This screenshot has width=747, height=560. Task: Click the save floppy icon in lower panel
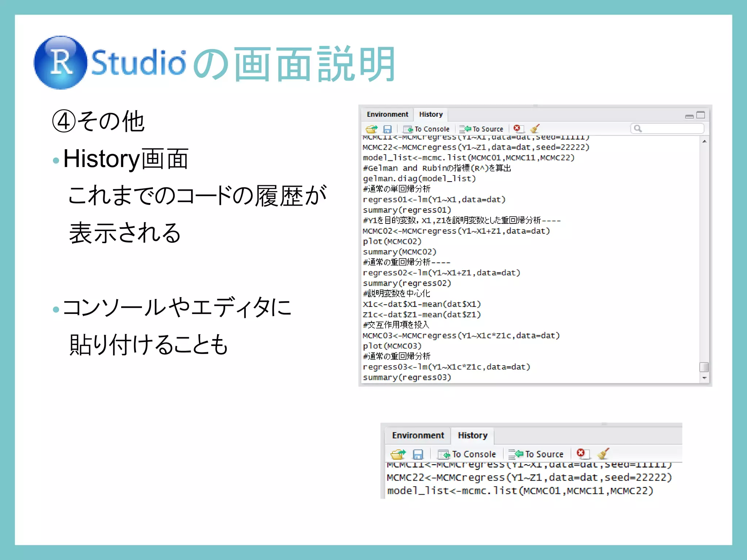point(418,454)
